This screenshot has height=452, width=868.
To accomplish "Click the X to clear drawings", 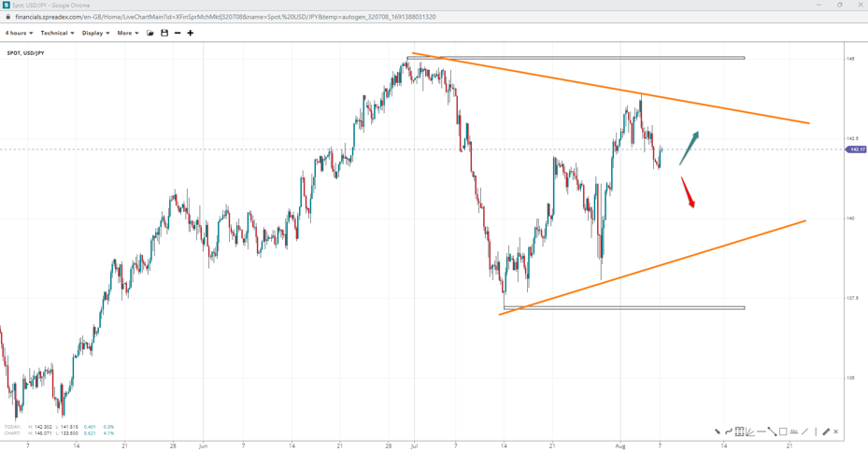I will [836, 431].
